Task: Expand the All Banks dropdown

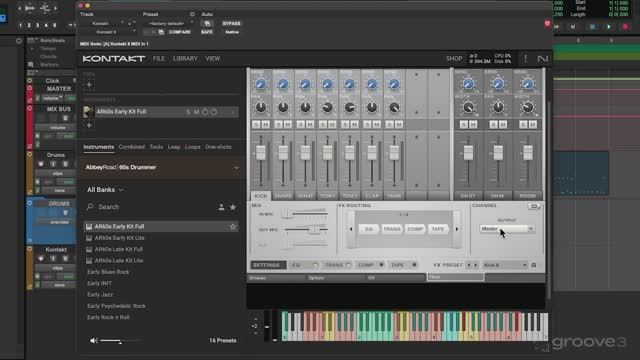Action: pyautogui.click(x=105, y=190)
